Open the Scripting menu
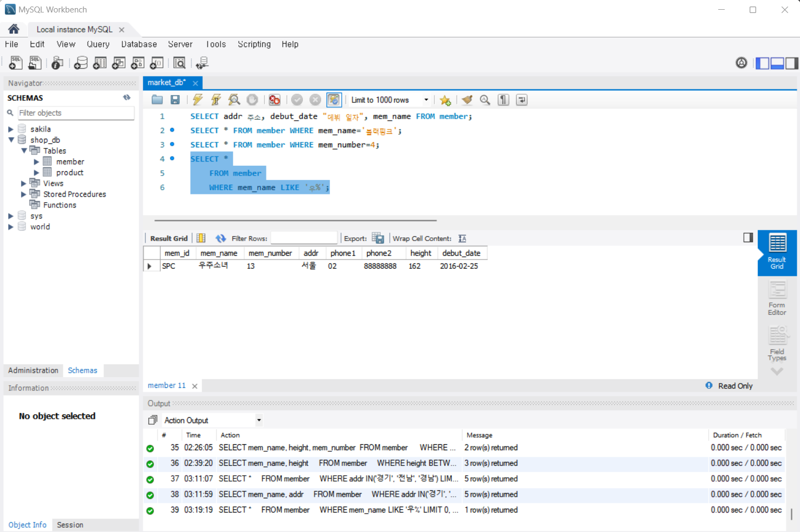Viewport: 800px width, 532px height. pos(254,44)
